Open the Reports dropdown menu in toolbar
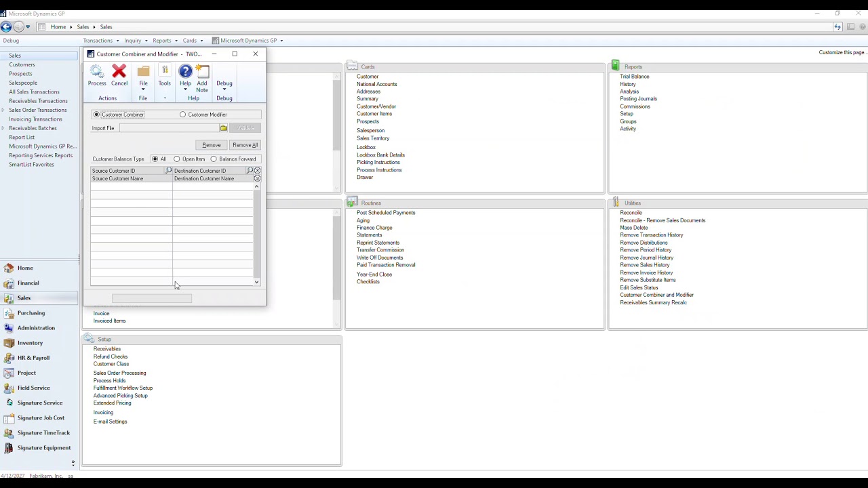The width and height of the screenshot is (868, 488). [164, 41]
